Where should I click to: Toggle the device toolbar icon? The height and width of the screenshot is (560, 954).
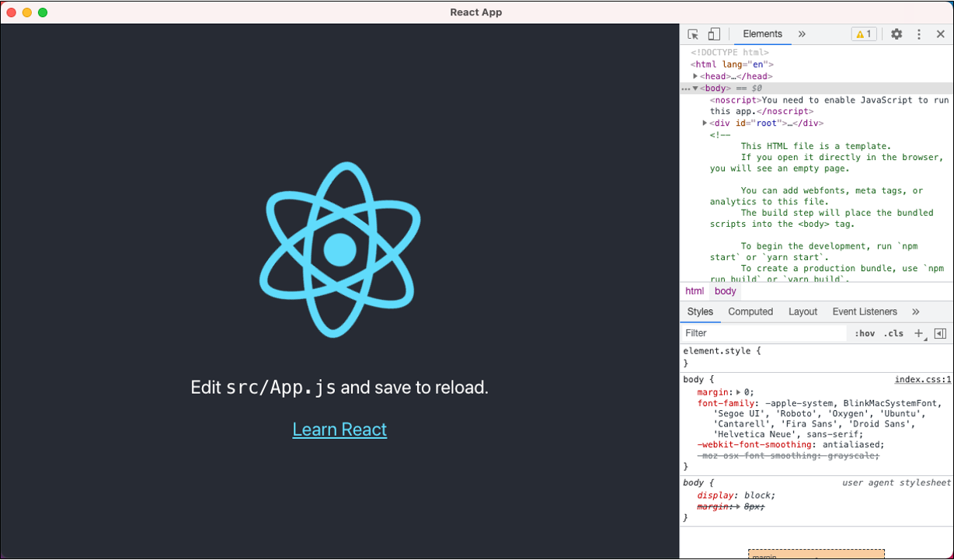click(713, 33)
